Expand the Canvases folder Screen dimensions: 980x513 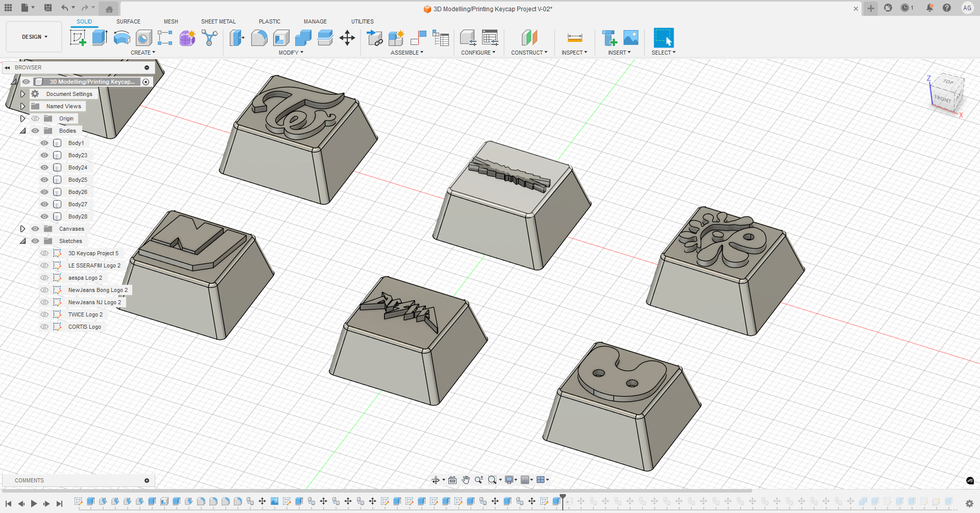(x=22, y=229)
